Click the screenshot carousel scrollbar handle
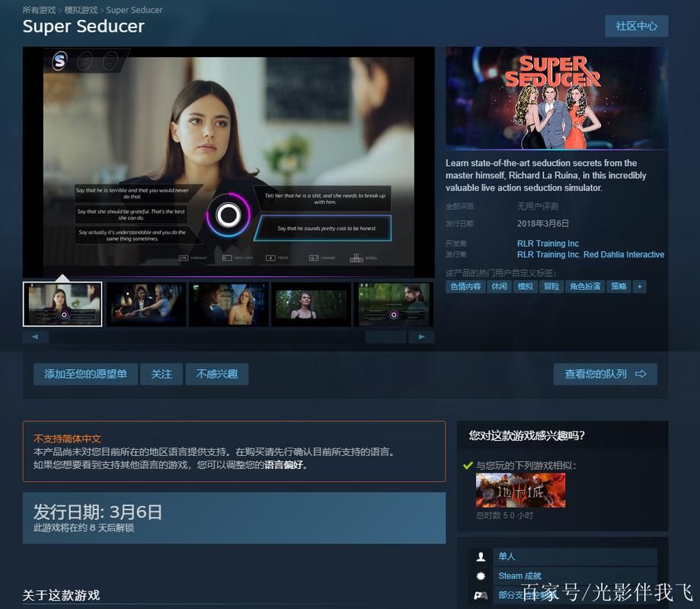Image resolution: width=700 pixels, height=609 pixels. point(385,336)
